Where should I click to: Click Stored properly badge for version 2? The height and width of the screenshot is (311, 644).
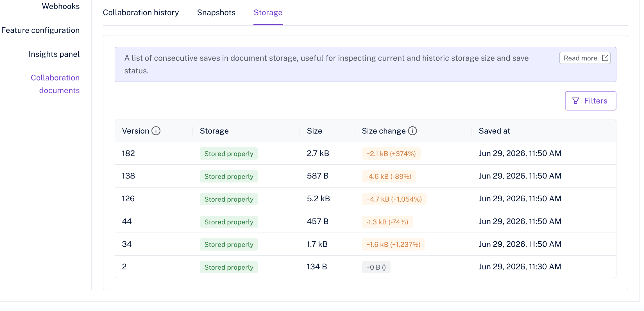coord(229,267)
